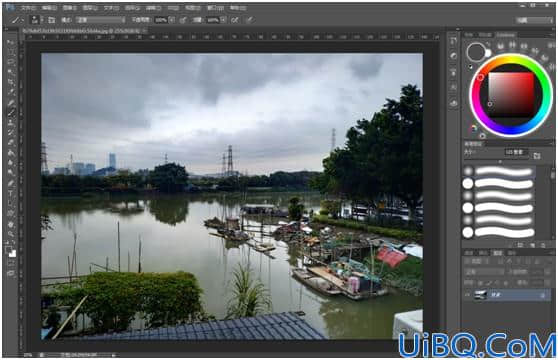Image resolution: width=558 pixels, height=360 pixels.
Task: Select the highlighted first brush preset stroke
Action: click(504, 171)
